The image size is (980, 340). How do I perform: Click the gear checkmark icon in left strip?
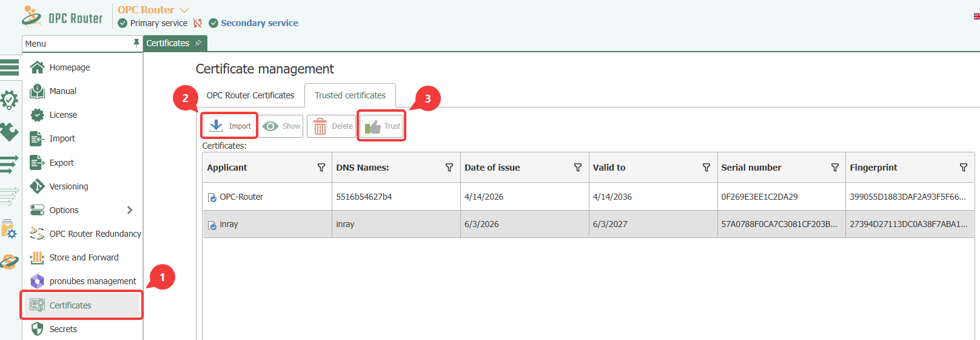9,100
